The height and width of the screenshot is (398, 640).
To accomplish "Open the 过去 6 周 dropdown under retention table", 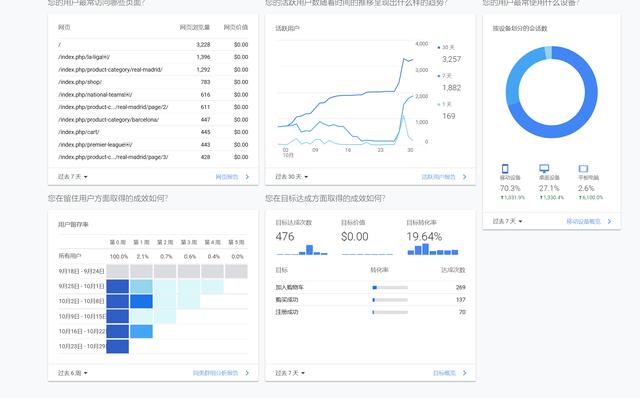I will pyautogui.click(x=73, y=373).
